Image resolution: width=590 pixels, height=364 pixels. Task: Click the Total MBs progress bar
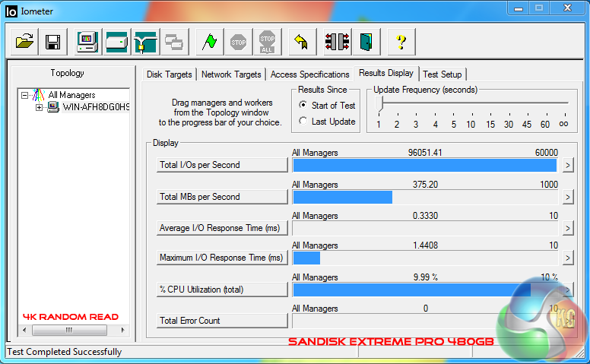pos(425,198)
